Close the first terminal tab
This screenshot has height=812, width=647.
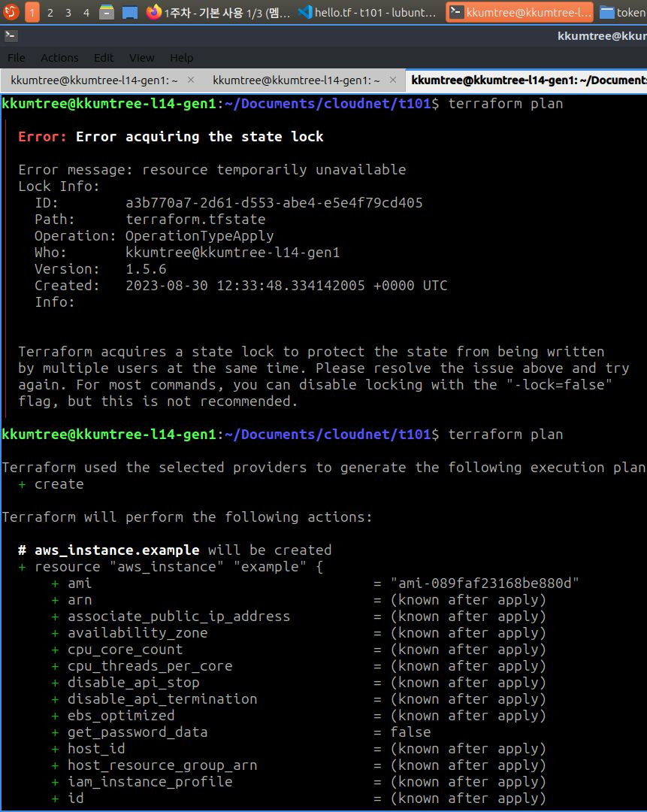[x=190, y=80]
